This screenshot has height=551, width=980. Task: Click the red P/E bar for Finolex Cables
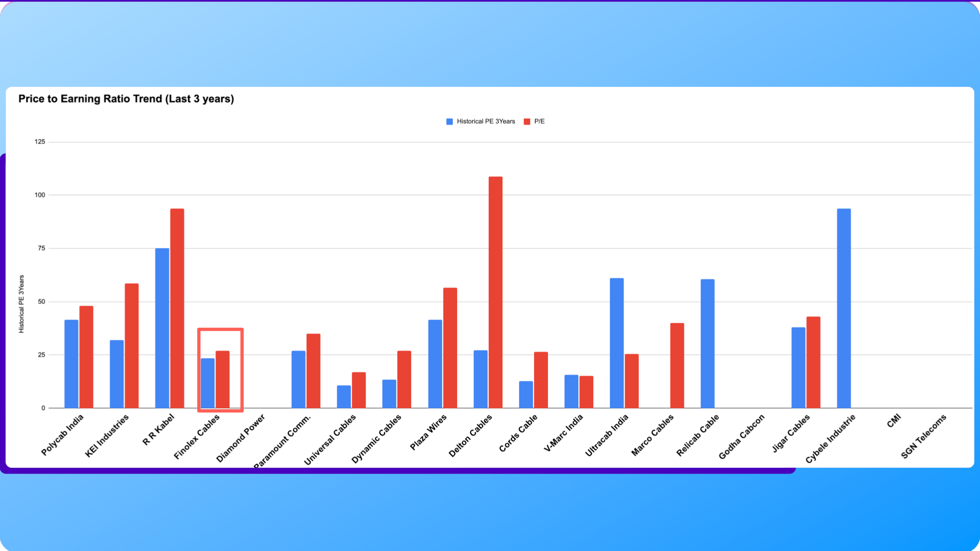point(223,379)
